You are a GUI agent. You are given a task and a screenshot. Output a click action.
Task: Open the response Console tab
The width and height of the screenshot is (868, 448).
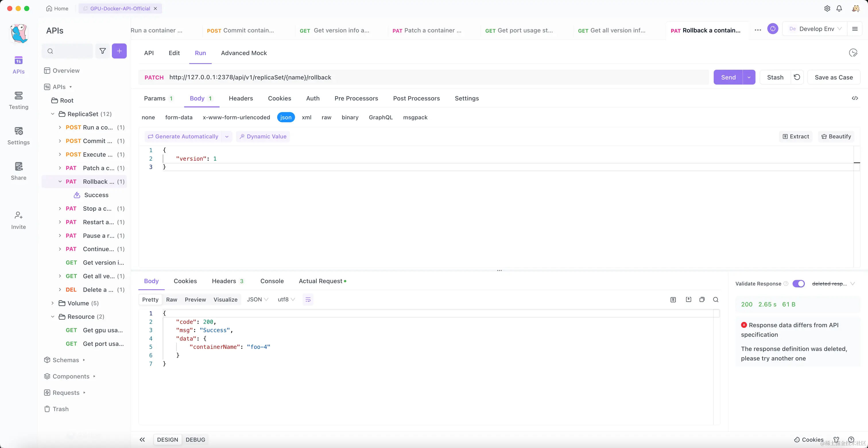(272, 281)
